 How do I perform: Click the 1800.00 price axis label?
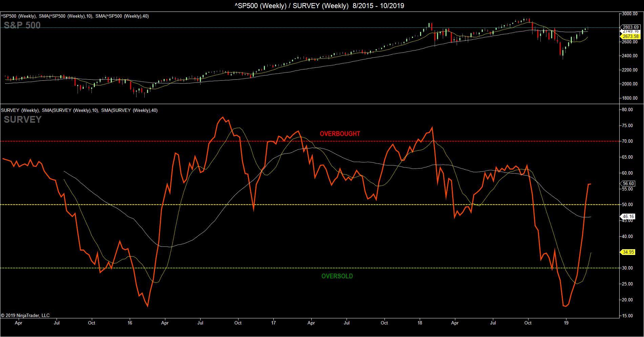click(x=630, y=98)
